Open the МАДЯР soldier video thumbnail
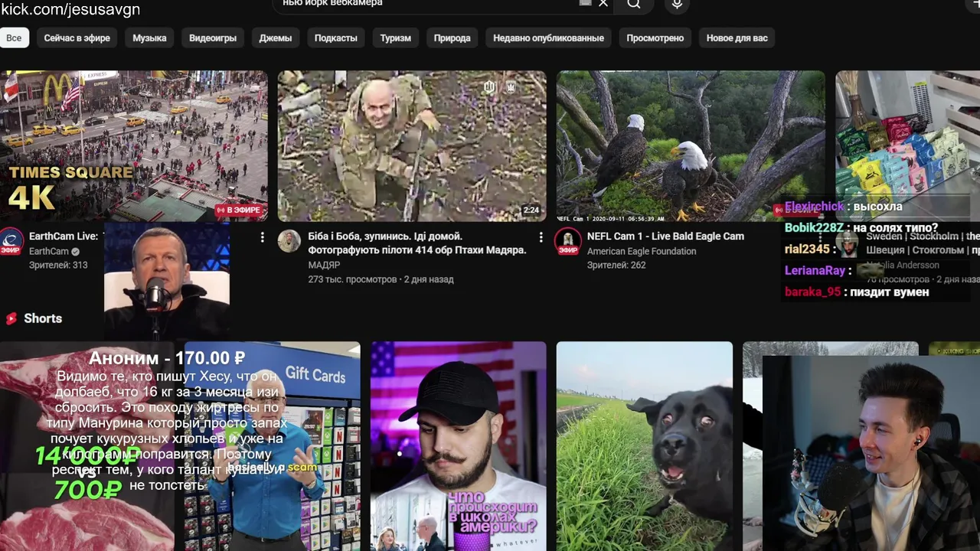 [412, 146]
